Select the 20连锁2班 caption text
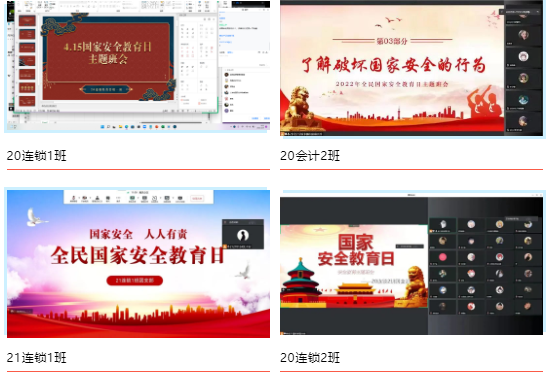The width and height of the screenshot is (551, 374). tap(310, 357)
